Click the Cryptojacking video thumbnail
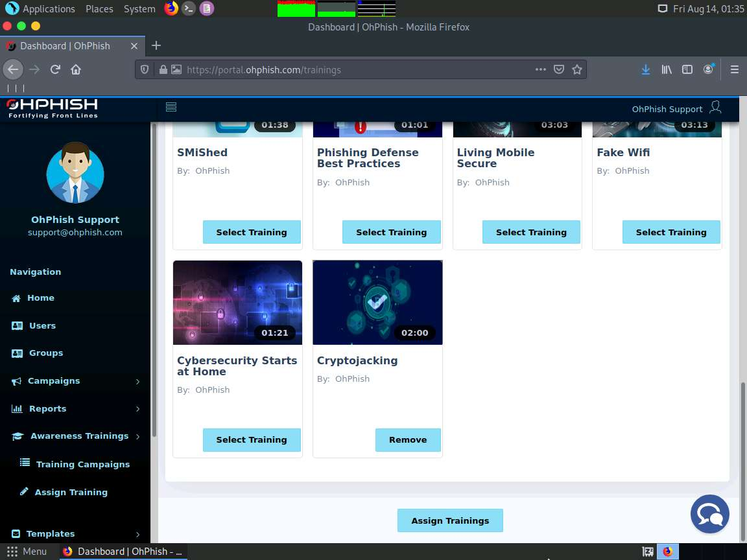The height and width of the screenshot is (560, 747). [x=377, y=303]
